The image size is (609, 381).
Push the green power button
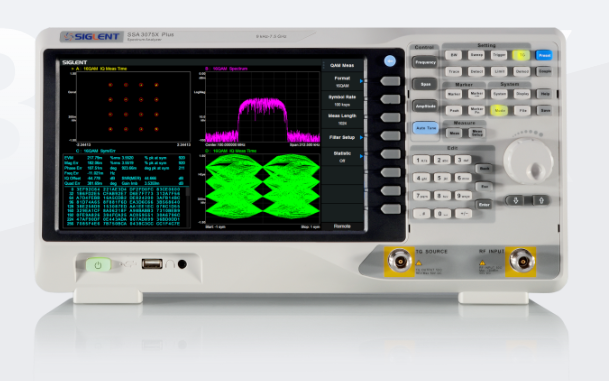pos(98,265)
